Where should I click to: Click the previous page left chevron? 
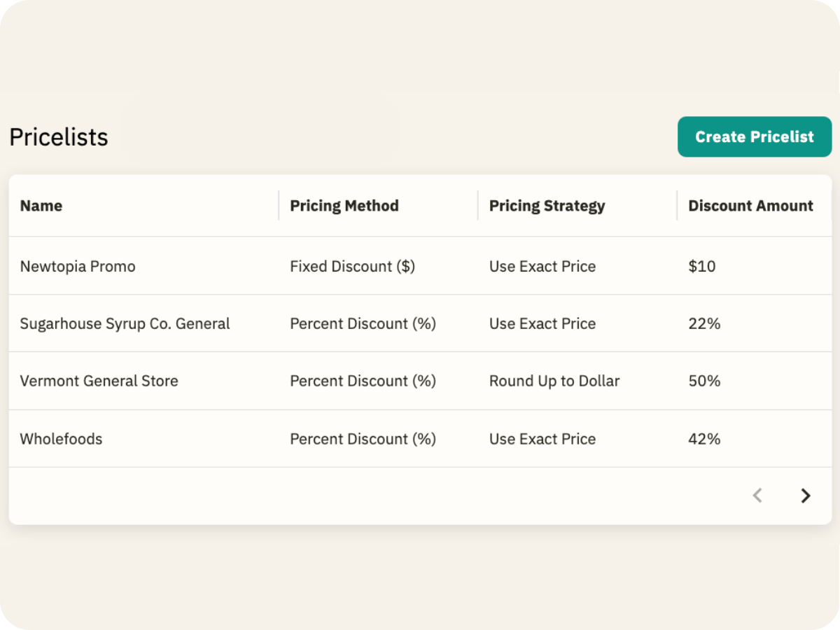click(757, 496)
